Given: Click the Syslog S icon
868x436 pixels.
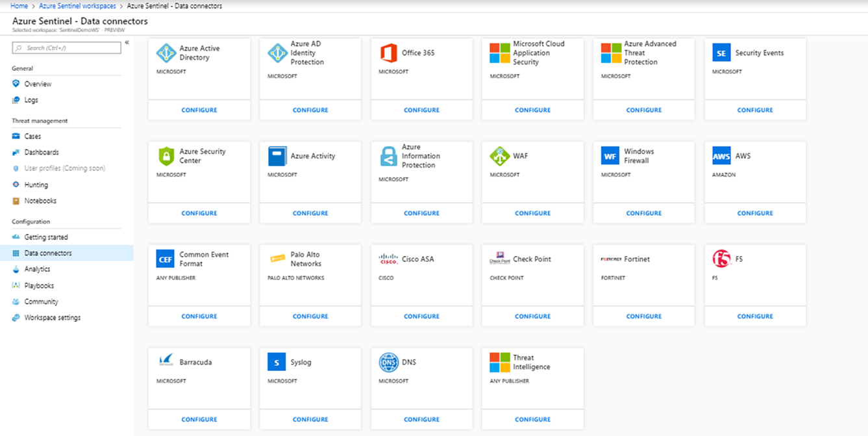Looking at the screenshot, I should point(277,362).
